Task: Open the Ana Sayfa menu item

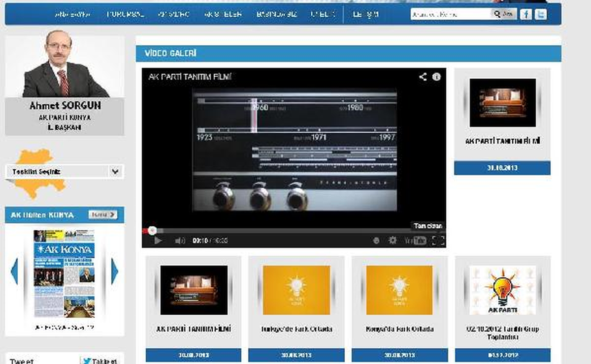Action: click(72, 14)
